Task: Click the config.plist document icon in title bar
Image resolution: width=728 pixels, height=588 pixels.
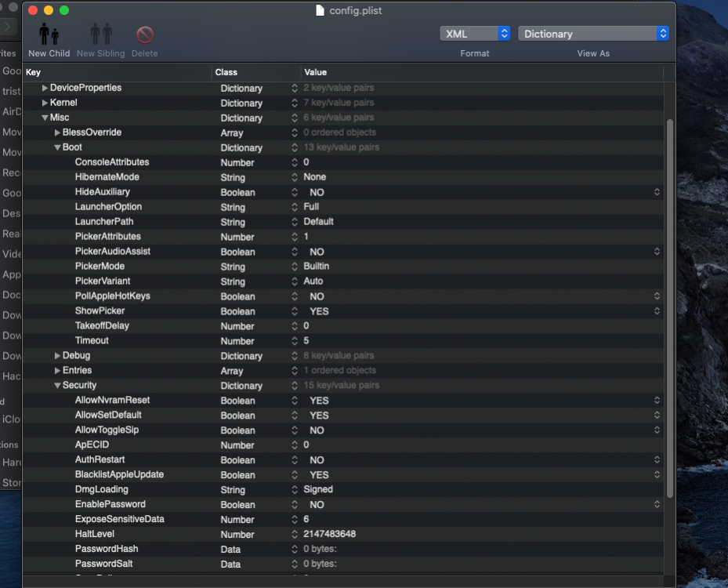Action: pos(320,10)
